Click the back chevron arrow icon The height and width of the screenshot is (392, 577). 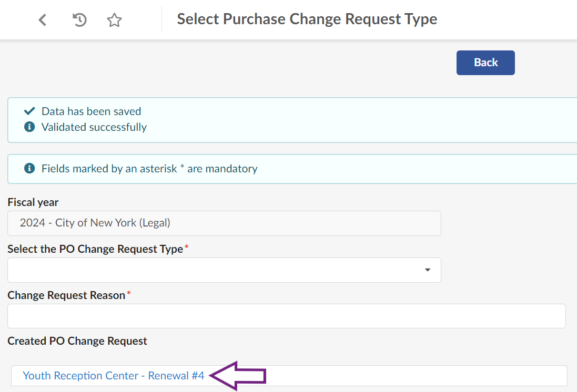[x=43, y=20]
